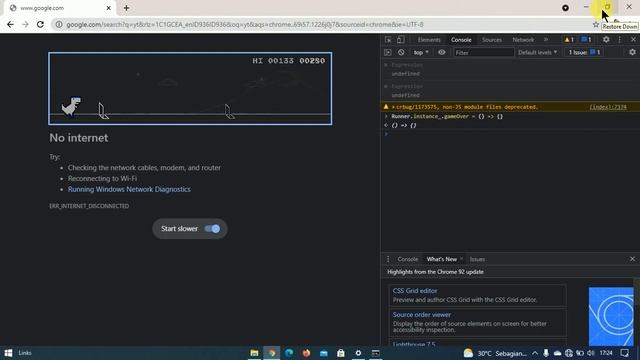Open the '1 Issue' button
Image resolution: width=640 pixels, height=360 pixels.
(x=584, y=52)
